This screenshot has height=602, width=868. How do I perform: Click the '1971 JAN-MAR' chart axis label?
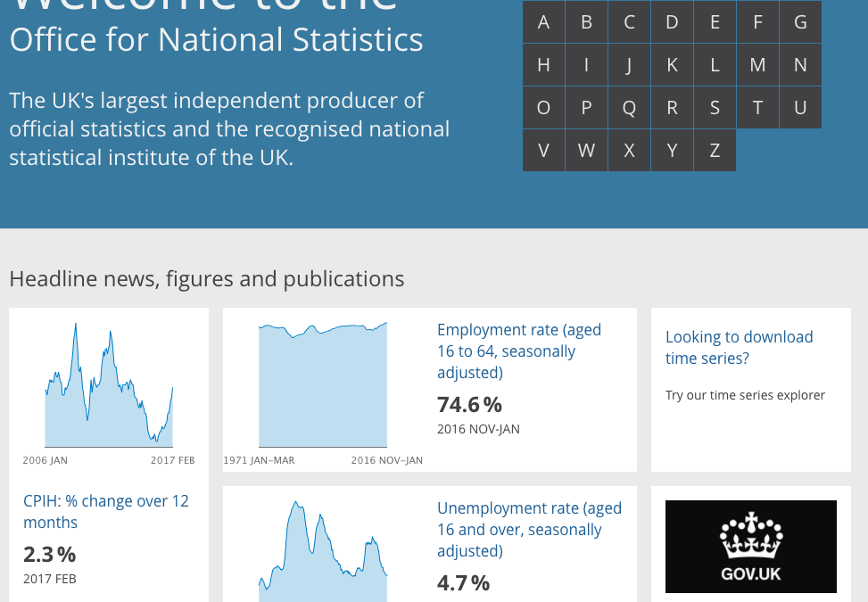(259, 460)
